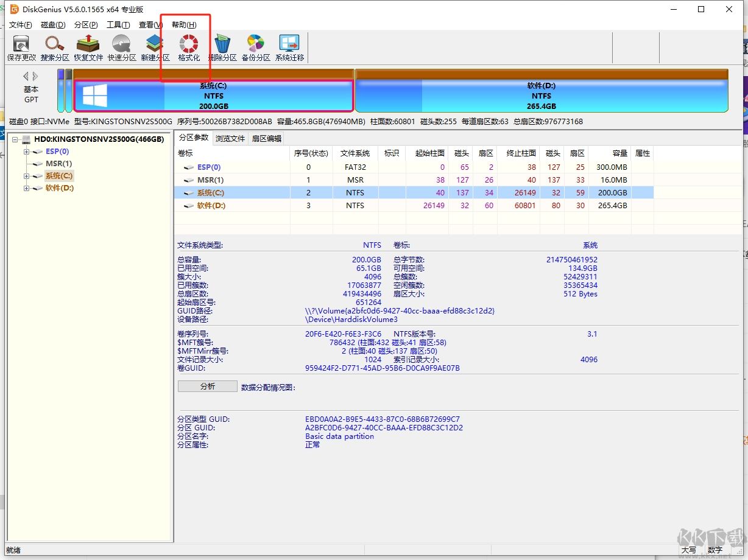
Task: Launch the 快速分区 quick partition tool
Action: click(122, 47)
